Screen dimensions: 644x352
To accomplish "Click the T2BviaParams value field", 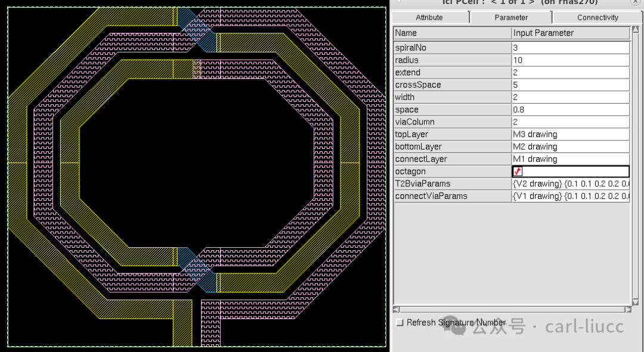I will coord(571,183).
